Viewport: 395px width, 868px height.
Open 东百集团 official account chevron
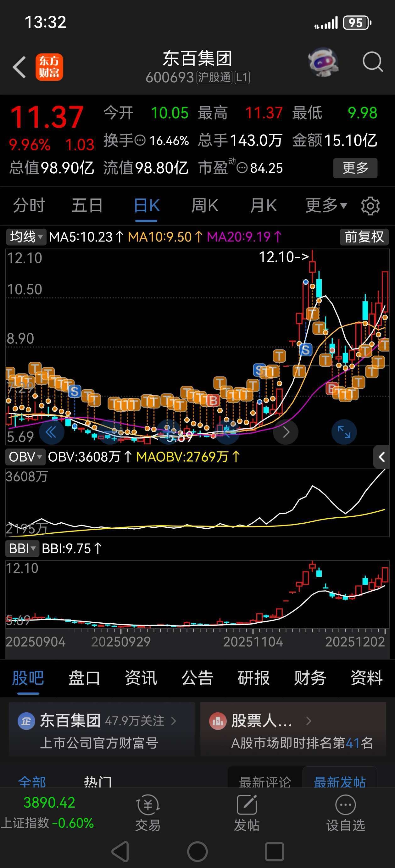(174, 721)
